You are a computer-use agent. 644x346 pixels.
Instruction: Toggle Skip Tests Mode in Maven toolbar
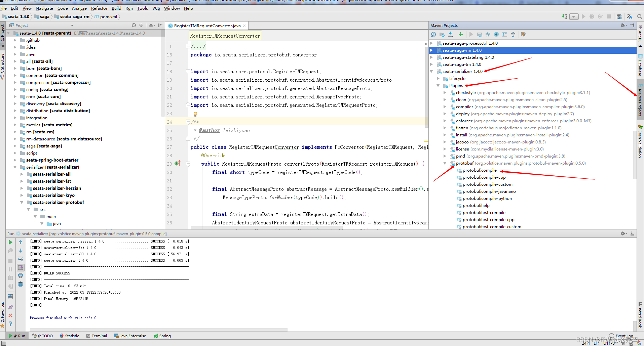496,34
